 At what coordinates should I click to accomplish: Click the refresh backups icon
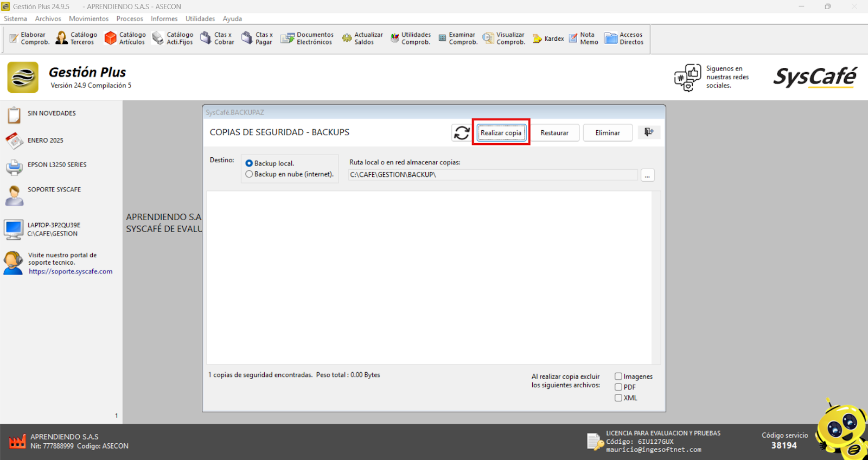click(462, 133)
